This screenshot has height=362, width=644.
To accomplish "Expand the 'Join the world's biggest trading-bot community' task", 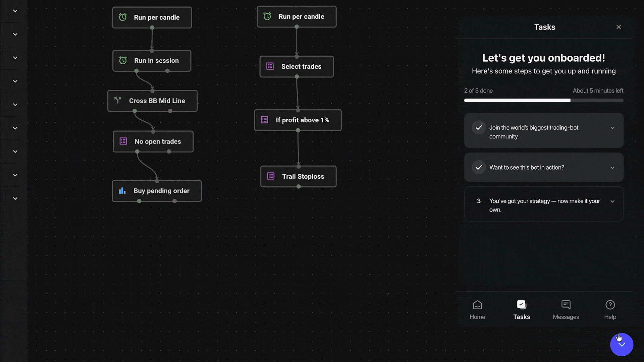I will coord(612,128).
